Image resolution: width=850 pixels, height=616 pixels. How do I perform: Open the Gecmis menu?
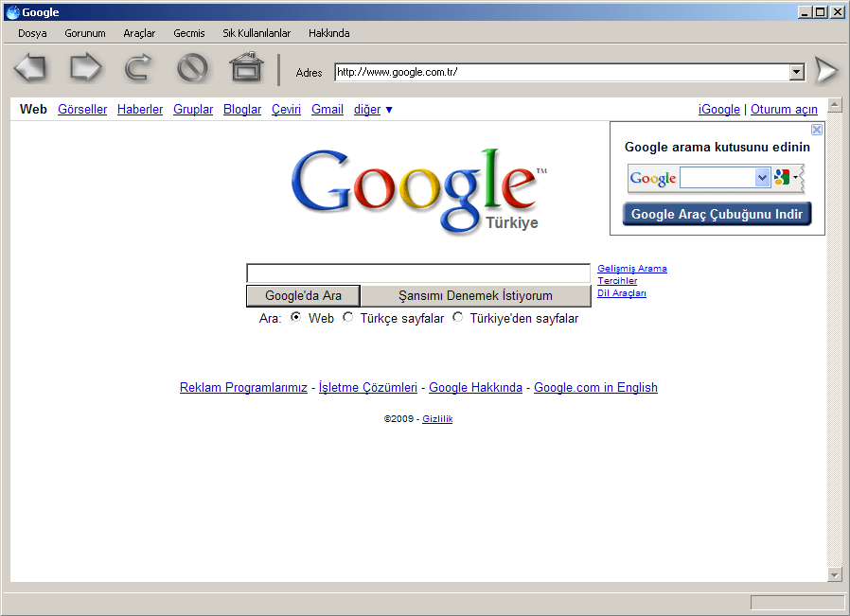[189, 33]
